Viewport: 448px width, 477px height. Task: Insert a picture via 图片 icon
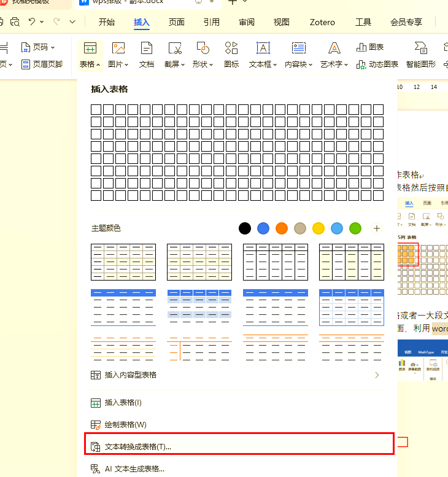[118, 48]
